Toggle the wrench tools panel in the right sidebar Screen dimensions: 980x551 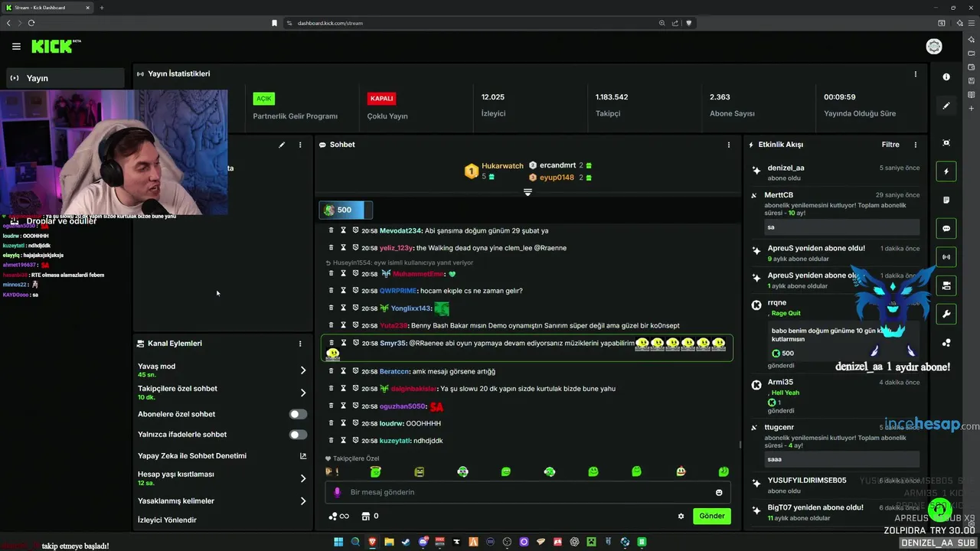pyautogui.click(x=946, y=314)
